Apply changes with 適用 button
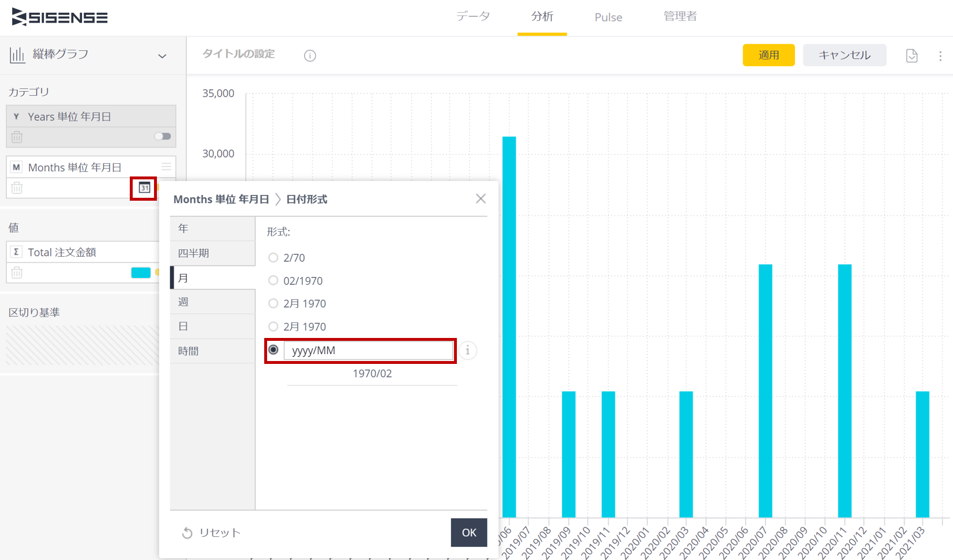This screenshot has width=953, height=560. 768,55
